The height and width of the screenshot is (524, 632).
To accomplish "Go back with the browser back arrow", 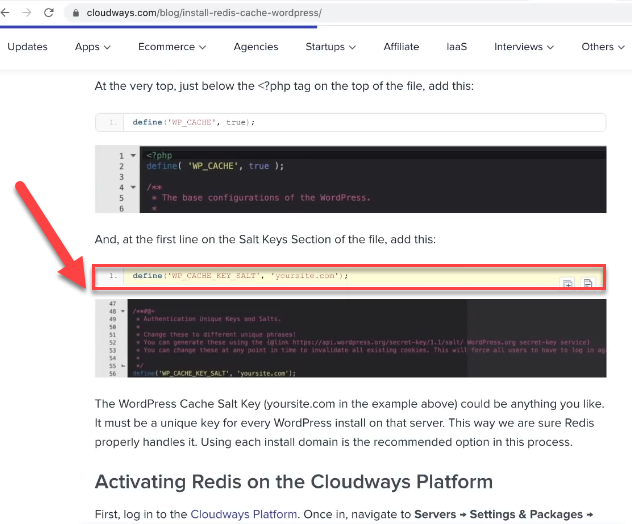I will click(5, 13).
